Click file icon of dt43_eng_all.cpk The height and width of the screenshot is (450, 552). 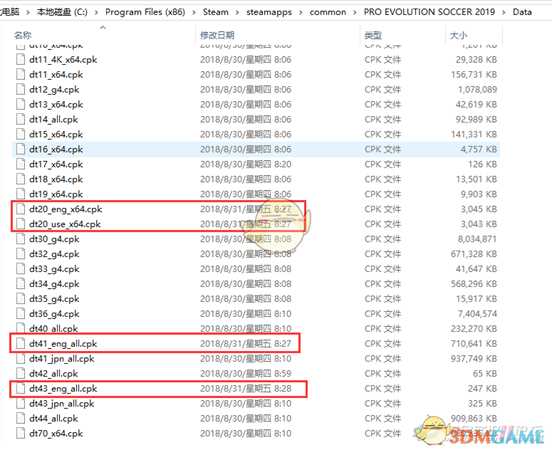click(x=20, y=389)
